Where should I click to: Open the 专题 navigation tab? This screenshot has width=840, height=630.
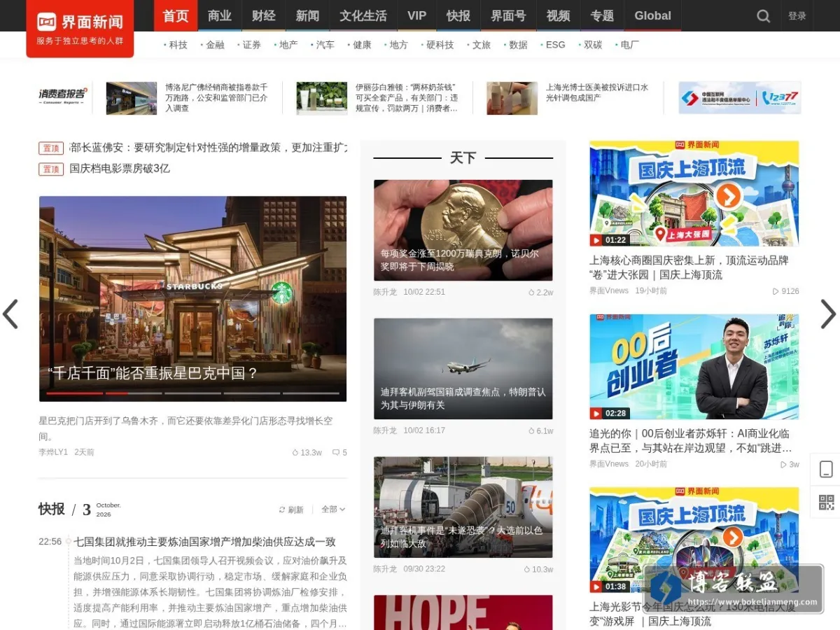pos(602,15)
